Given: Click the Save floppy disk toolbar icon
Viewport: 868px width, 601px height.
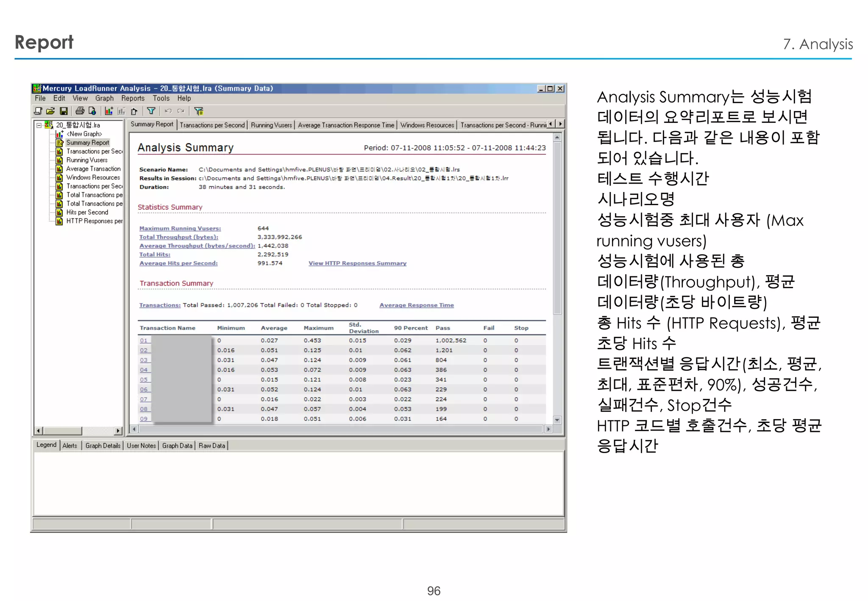Looking at the screenshot, I should tap(64, 111).
